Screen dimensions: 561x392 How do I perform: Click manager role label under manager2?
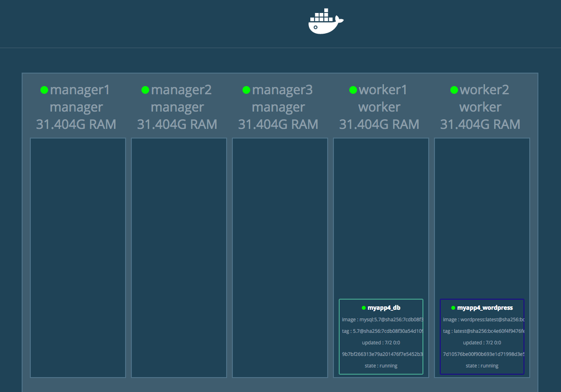point(178,107)
